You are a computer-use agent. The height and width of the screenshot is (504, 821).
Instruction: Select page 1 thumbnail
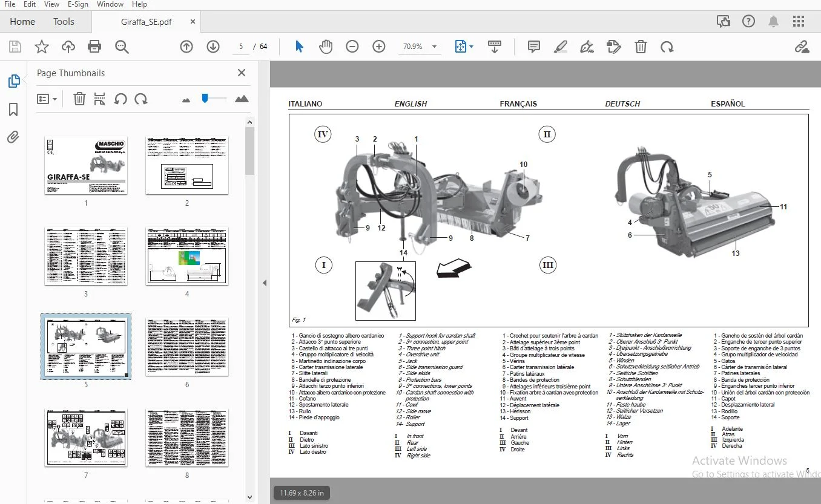point(86,165)
